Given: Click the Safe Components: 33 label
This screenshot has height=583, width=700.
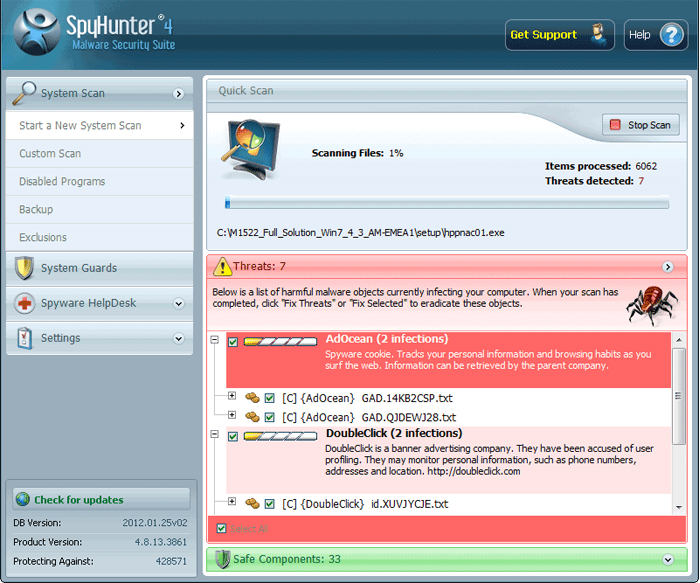Looking at the screenshot, I should (287, 559).
